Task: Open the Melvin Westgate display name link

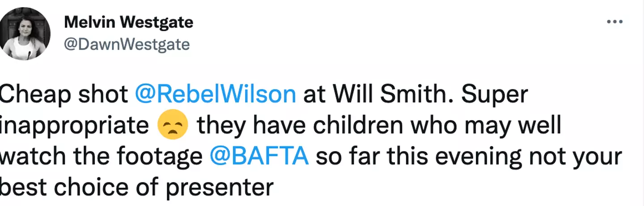Action: pyautogui.click(x=129, y=22)
